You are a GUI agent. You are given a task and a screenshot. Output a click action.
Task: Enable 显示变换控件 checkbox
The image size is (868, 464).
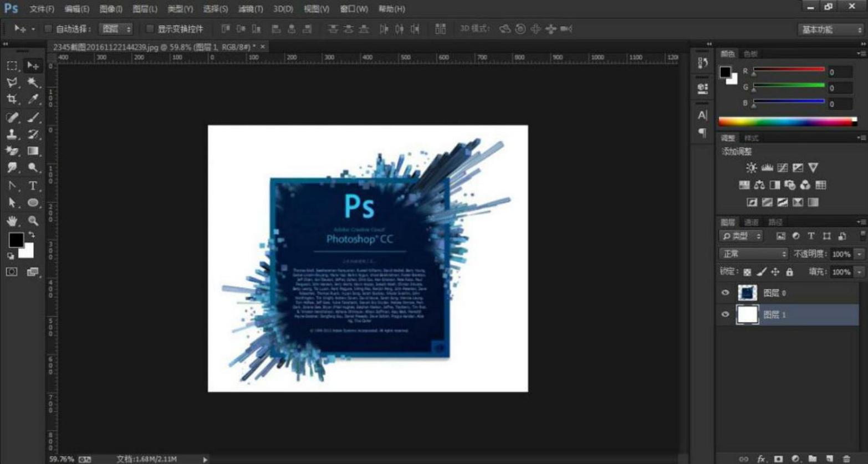pos(150,29)
